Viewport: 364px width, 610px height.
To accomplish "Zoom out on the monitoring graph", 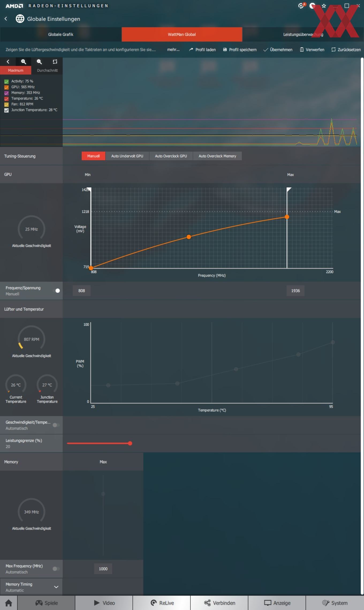I will pyautogui.click(x=39, y=62).
